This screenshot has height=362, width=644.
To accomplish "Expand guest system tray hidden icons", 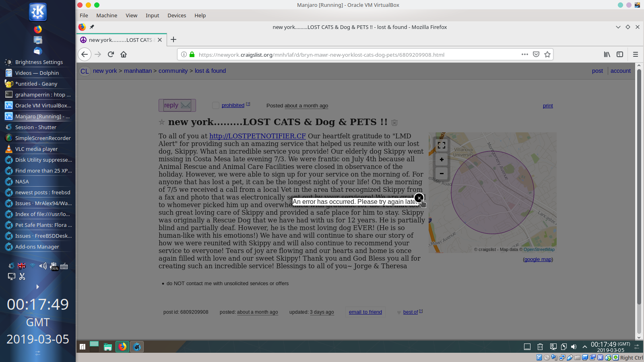I will point(585,347).
